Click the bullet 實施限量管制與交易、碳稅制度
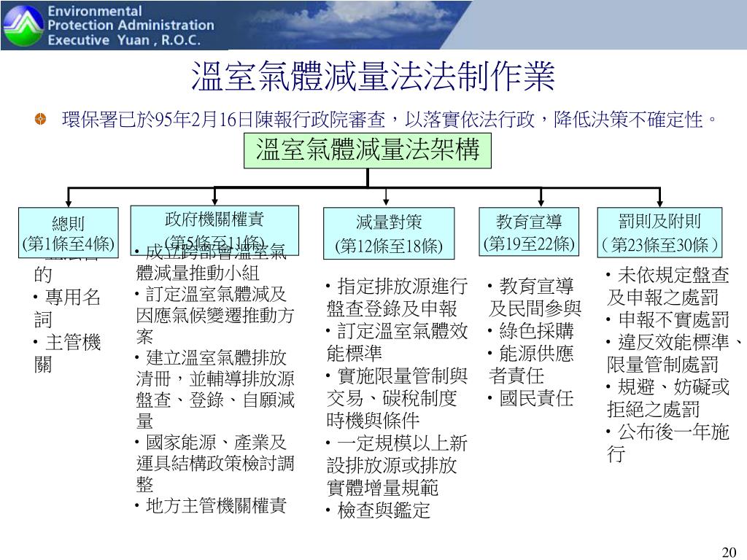The height and width of the screenshot is (560, 747). (x=397, y=398)
